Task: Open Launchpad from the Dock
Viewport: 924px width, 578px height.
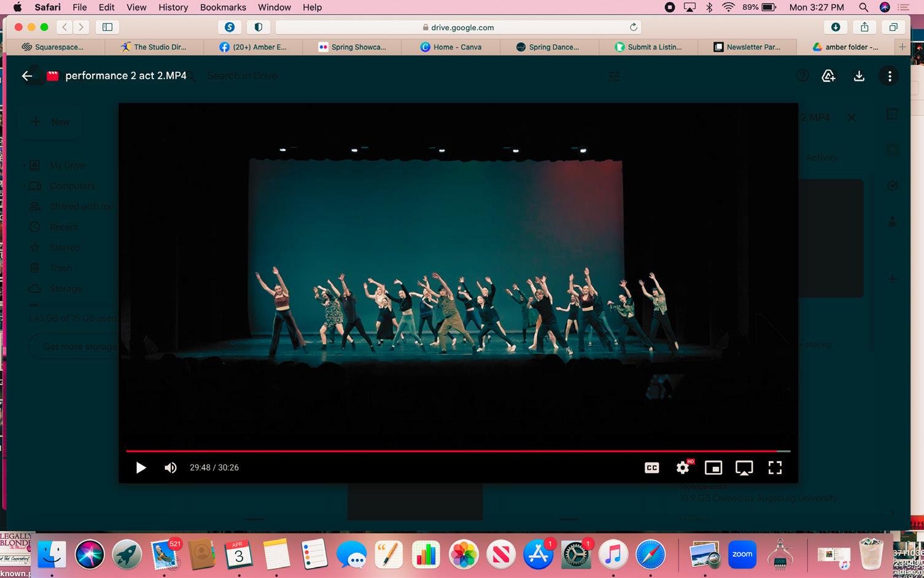Action: tap(127, 555)
